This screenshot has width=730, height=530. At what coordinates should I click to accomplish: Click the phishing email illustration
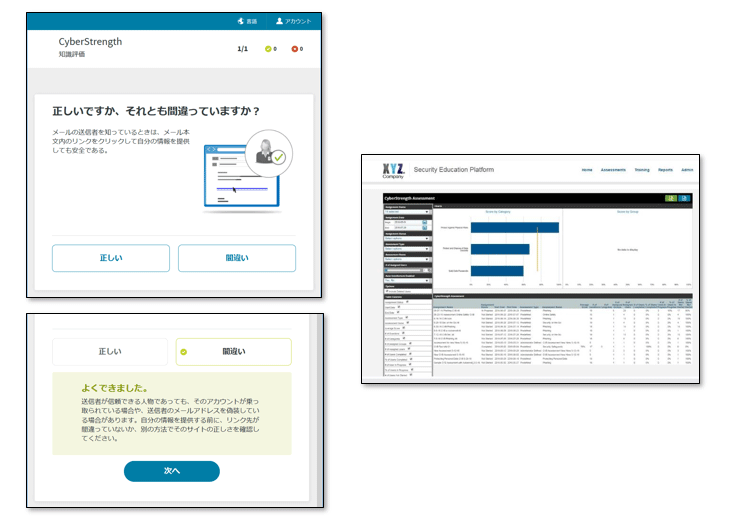tap(243, 174)
